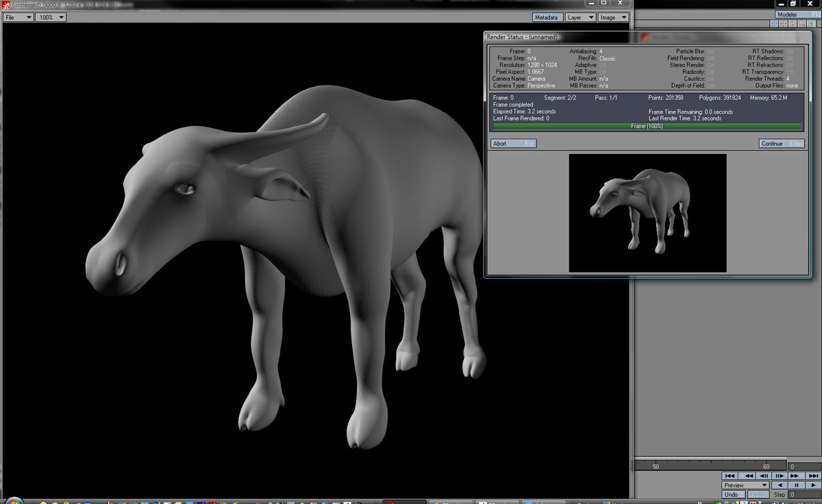
Task: Click the Memory: 65.2 M readout
Action: tap(768, 99)
